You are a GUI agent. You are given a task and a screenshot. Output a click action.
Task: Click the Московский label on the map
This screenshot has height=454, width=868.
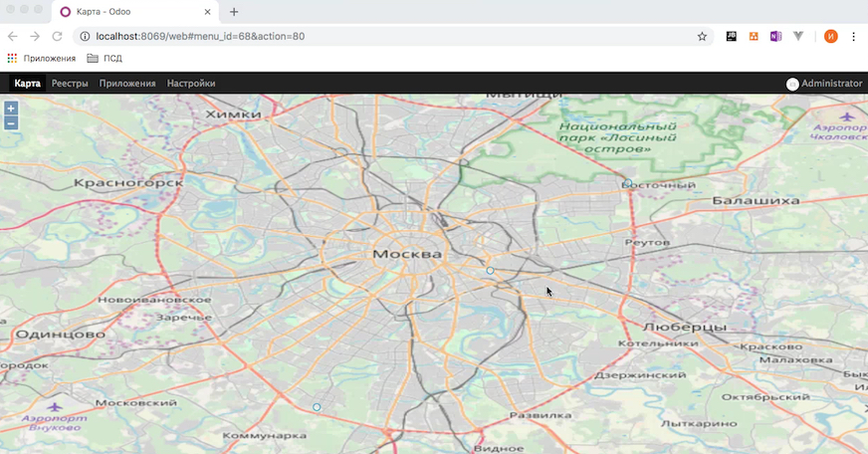136,403
